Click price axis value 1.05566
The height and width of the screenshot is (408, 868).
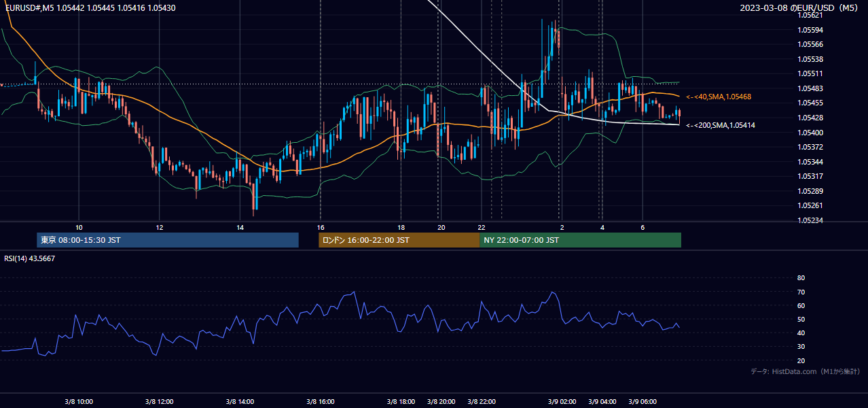[x=810, y=44]
